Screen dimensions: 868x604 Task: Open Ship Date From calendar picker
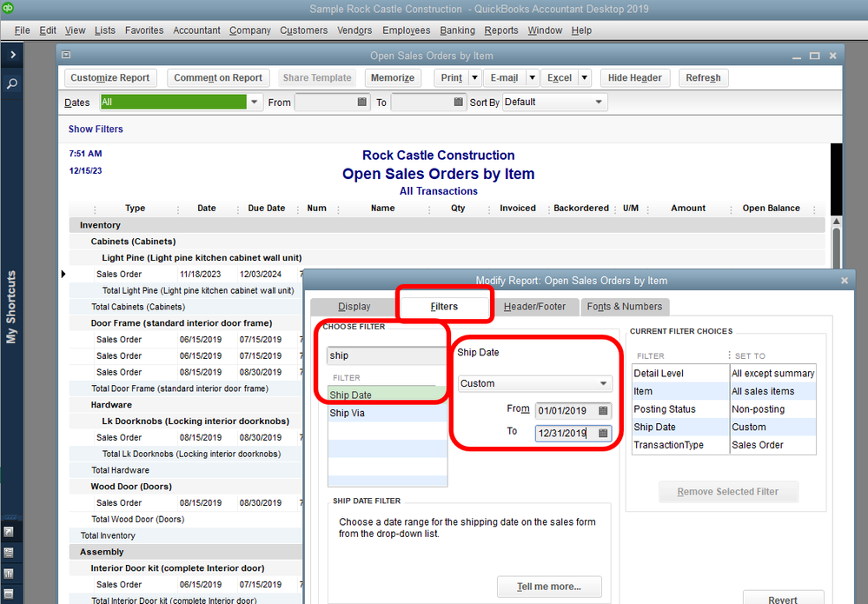click(603, 411)
